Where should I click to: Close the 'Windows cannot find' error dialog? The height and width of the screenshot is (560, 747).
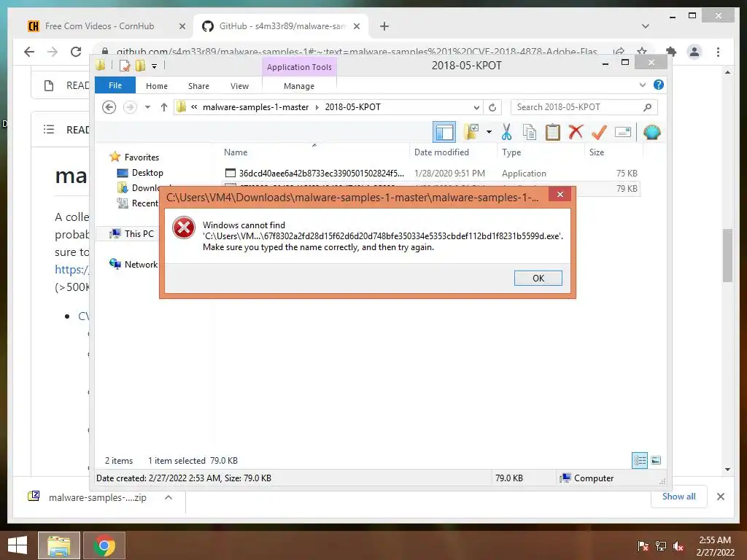(560, 194)
